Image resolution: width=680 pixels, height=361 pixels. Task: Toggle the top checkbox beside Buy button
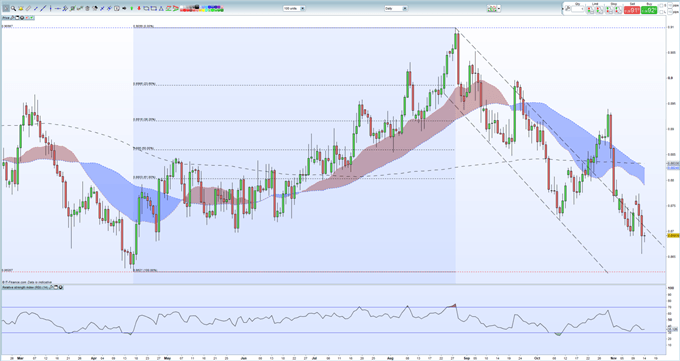click(x=661, y=6)
